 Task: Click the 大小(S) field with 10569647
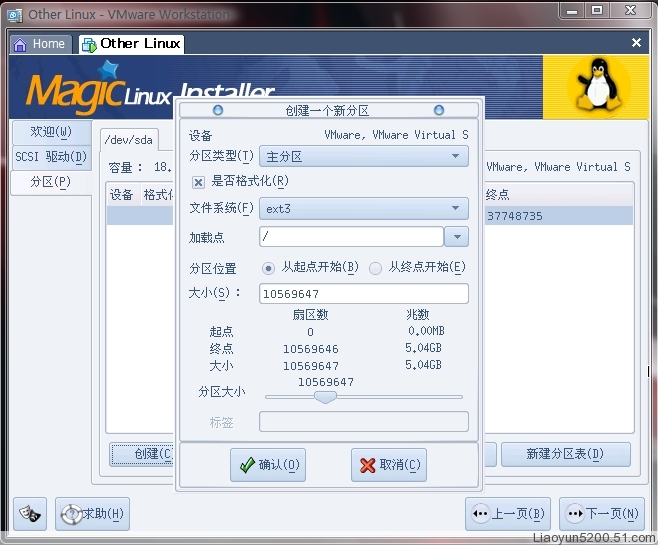click(x=364, y=294)
